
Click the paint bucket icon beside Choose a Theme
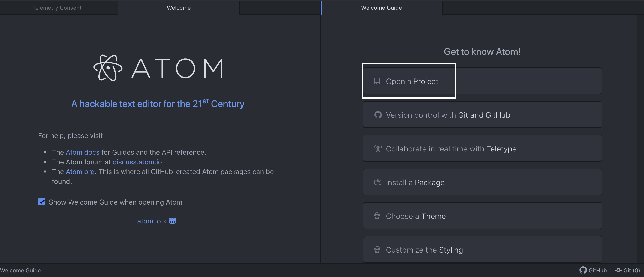tap(377, 216)
